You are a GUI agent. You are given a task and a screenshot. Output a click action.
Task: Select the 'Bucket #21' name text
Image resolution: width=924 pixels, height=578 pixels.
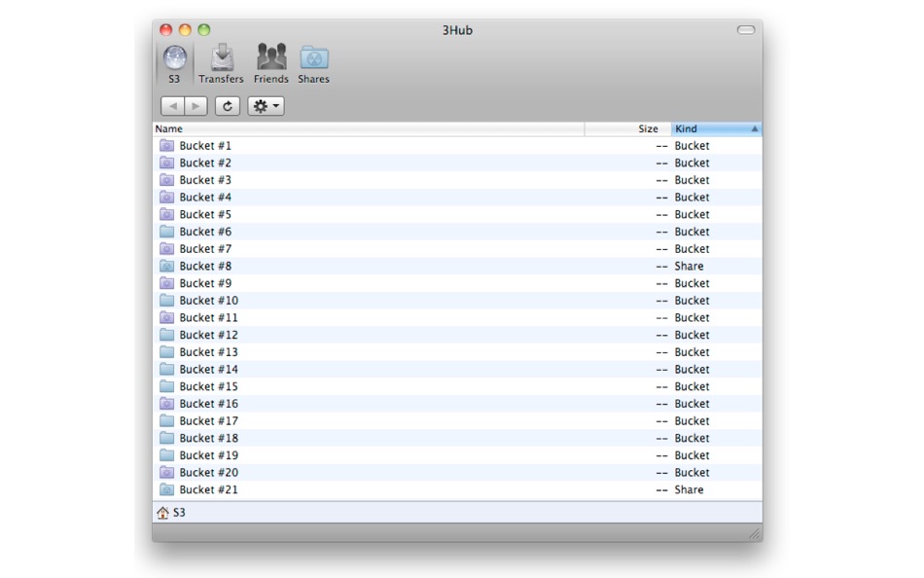(x=208, y=488)
